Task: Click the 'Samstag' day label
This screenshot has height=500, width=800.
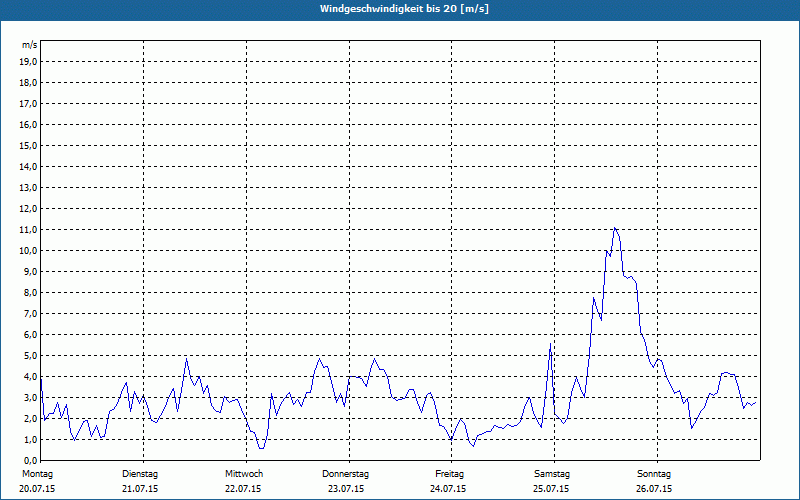Action: coord(552,474)
